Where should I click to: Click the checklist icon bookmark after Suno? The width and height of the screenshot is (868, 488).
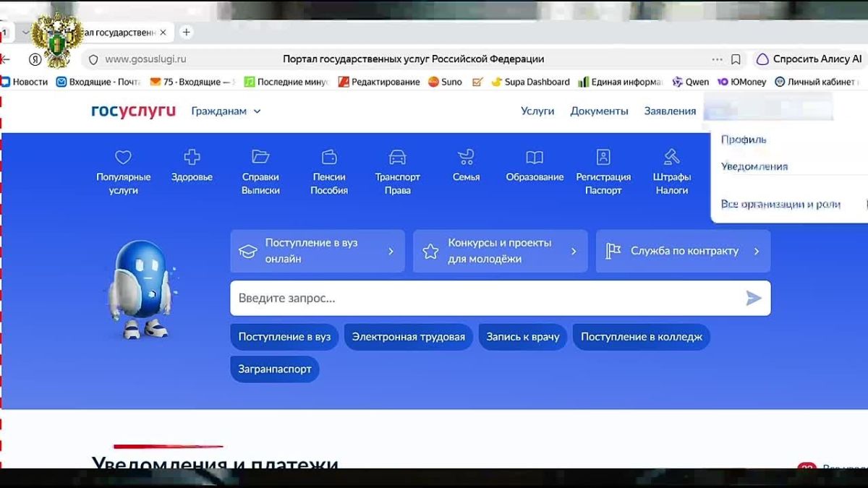(477, 82)
